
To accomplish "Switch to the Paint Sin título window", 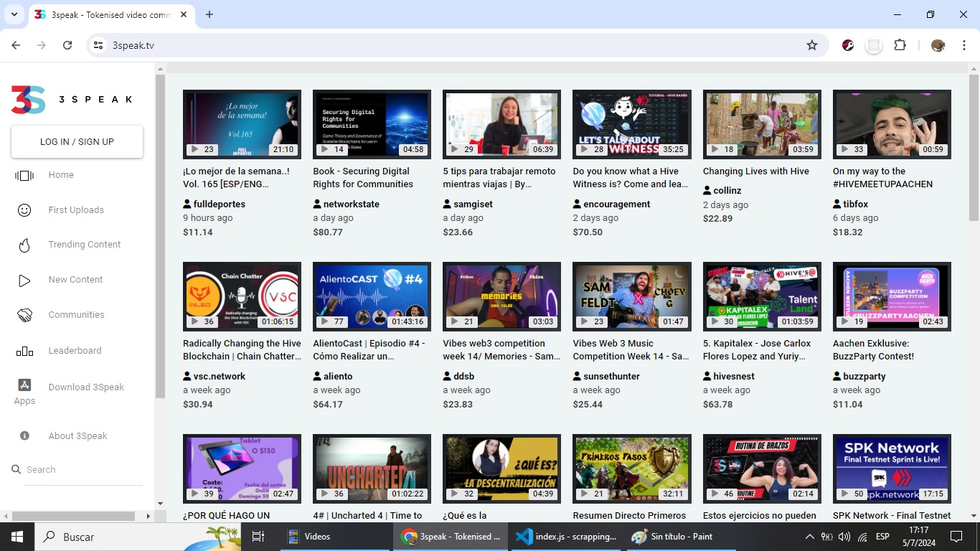I will [682, 537].
